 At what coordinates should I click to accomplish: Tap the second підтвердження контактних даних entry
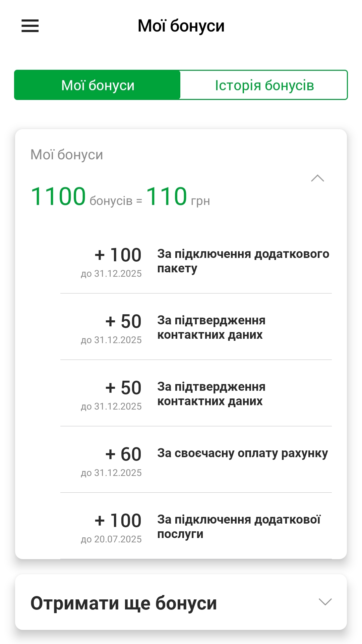[x=211, y=394]
